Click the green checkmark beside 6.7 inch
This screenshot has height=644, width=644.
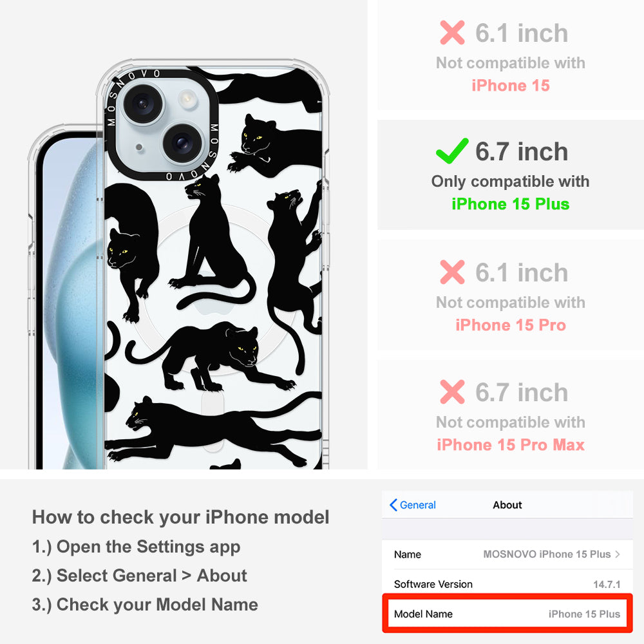pyautogui.click(x=452, y=151)
